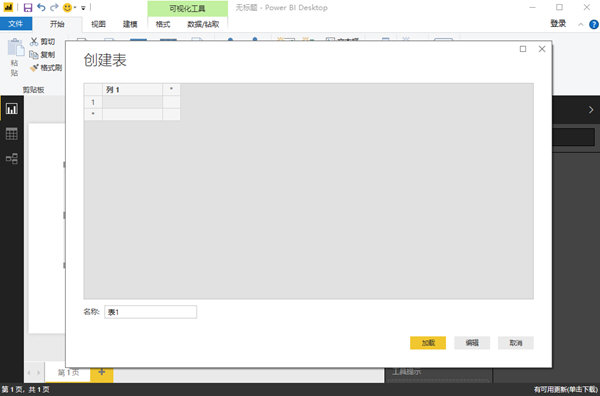Add a new column via the asterisk header
Viewport: 600px width, 396px height.
pyautogui.click(x=171, y=90)
